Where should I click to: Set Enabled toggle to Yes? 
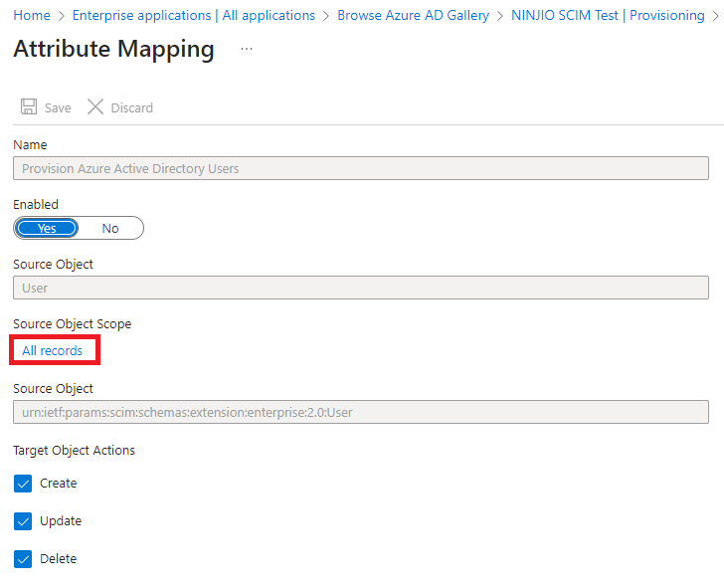[x=48, y=228]
